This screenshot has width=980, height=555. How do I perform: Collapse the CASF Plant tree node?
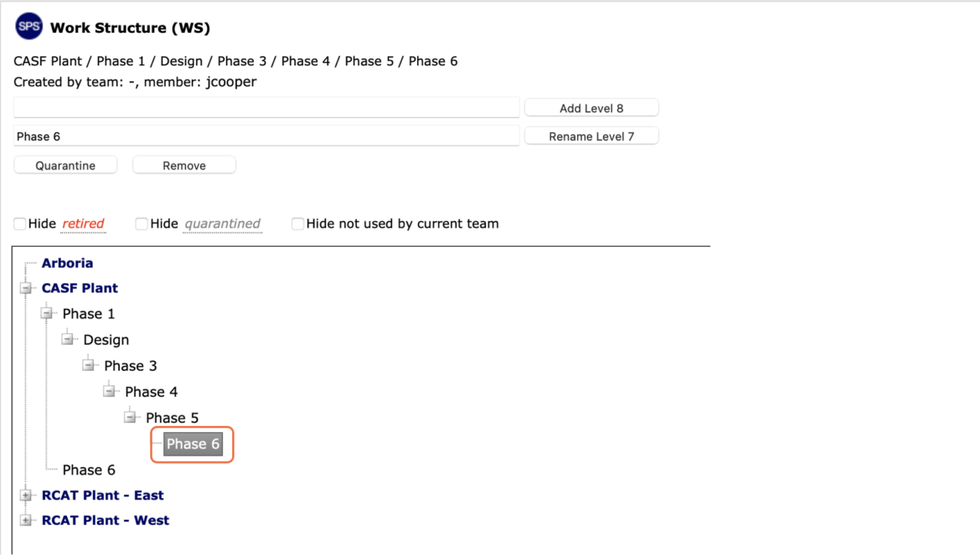pos(26,288)
